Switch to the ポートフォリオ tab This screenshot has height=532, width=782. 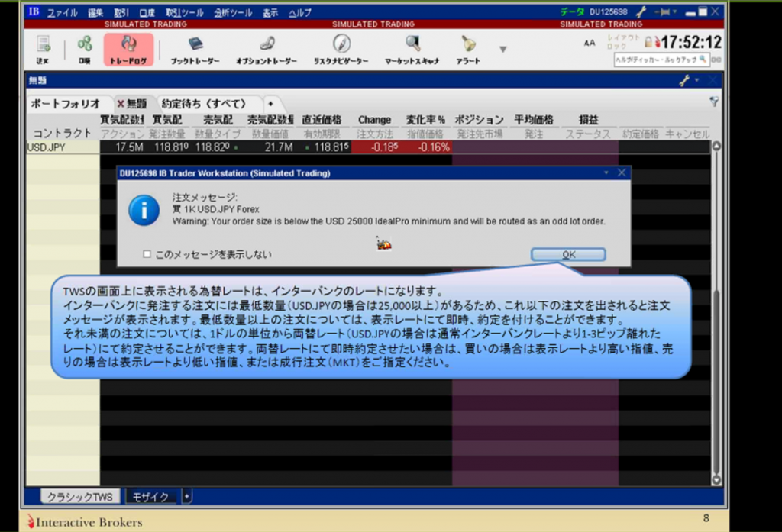66,104
